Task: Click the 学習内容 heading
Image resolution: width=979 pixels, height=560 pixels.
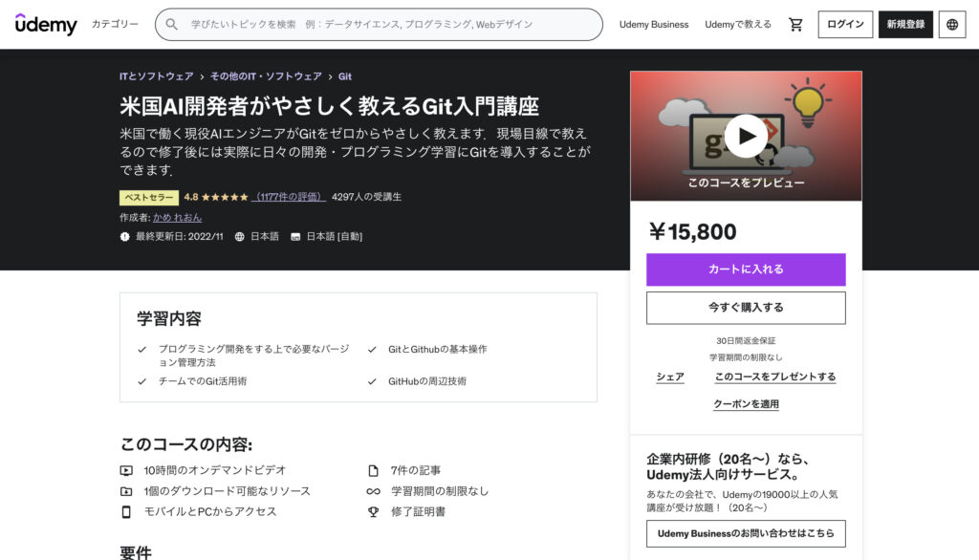Action: 169,319
